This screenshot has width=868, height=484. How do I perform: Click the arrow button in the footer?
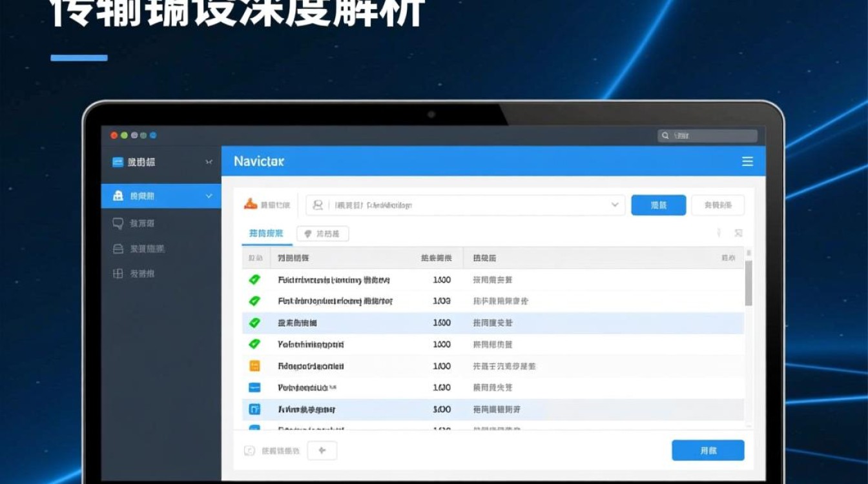322,450
